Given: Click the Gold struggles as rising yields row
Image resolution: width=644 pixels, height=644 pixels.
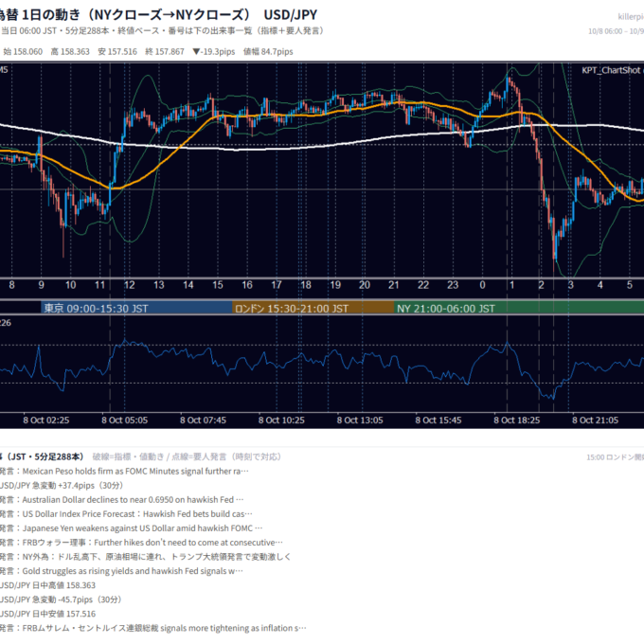Looking at the screenshot, I should pyautogui.click(x=121, y=571).
